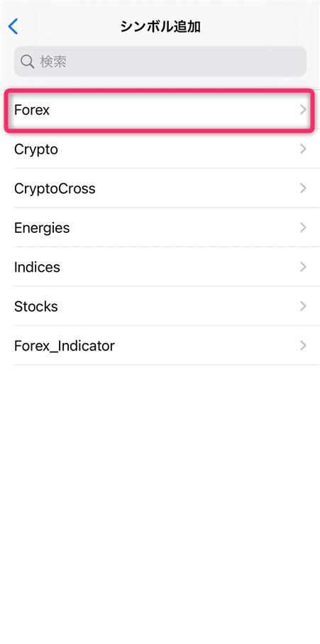Tap the blue back arrow icon
320x644 pixels.
(x=13, y=27)
